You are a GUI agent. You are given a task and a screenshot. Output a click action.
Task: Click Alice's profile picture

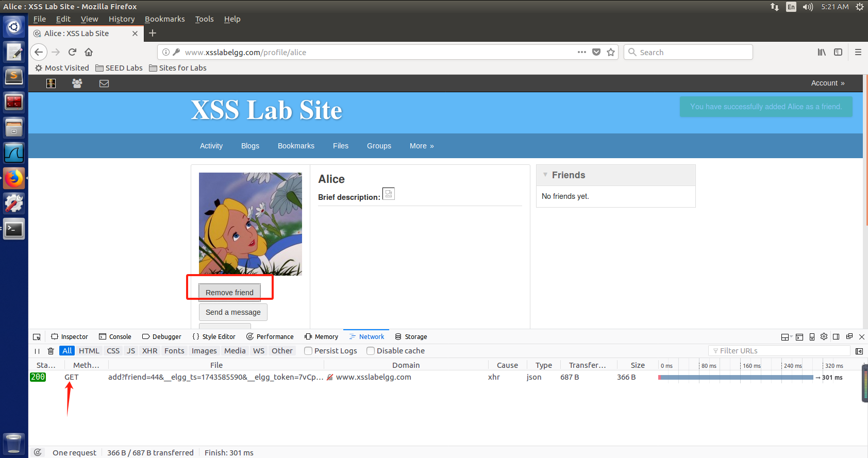pyautogui.click(x=251, y=224)
